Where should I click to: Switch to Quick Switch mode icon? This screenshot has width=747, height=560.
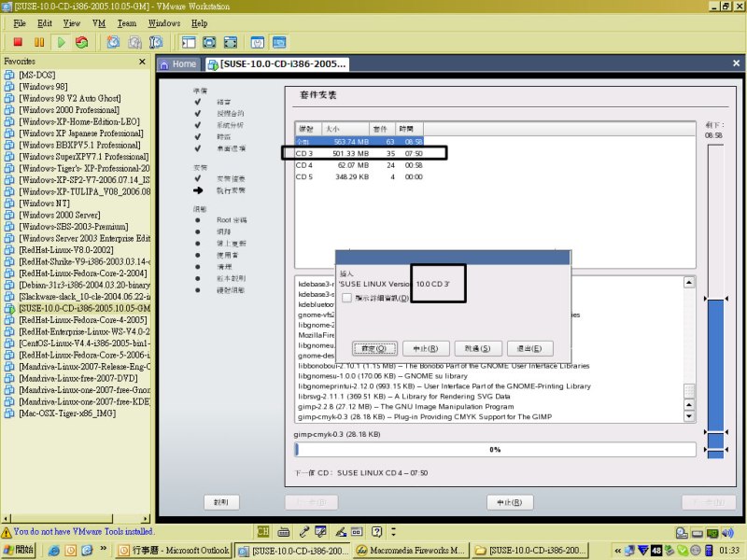click(x=209, y=42)
